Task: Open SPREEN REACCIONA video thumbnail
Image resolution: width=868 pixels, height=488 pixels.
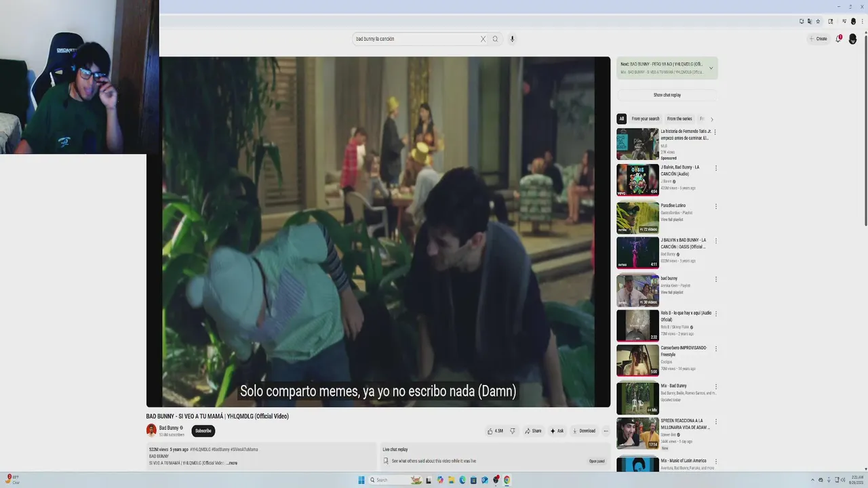Action: tap(637, 434)
